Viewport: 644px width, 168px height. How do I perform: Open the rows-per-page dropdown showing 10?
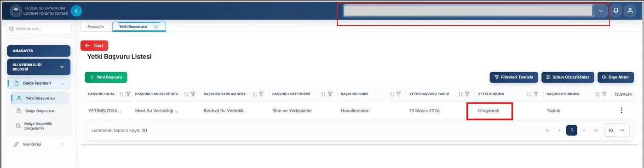(617, 130)
